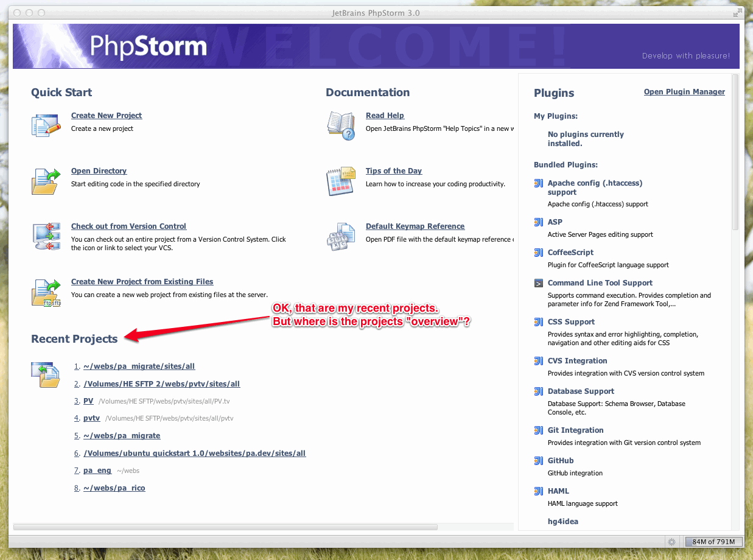753x560 pixels.
Task: Click the Command Line Tool Support terminal icon
Action: coord(538,283)
